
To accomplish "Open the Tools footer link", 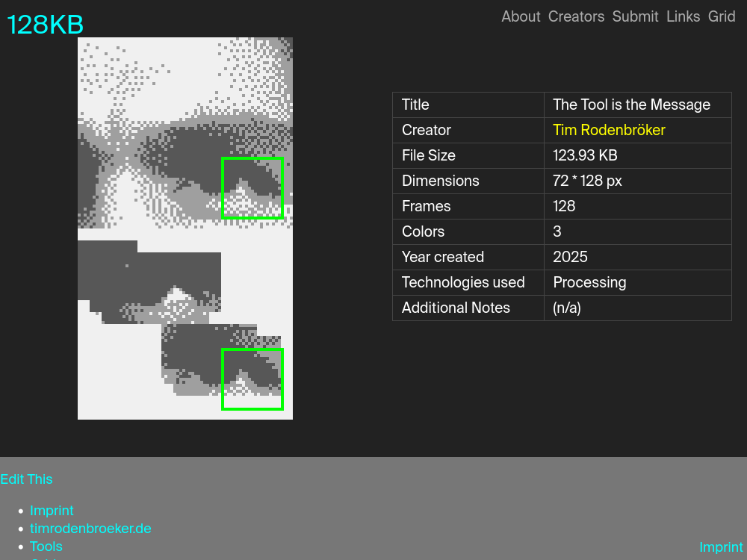I will [46, 547].
